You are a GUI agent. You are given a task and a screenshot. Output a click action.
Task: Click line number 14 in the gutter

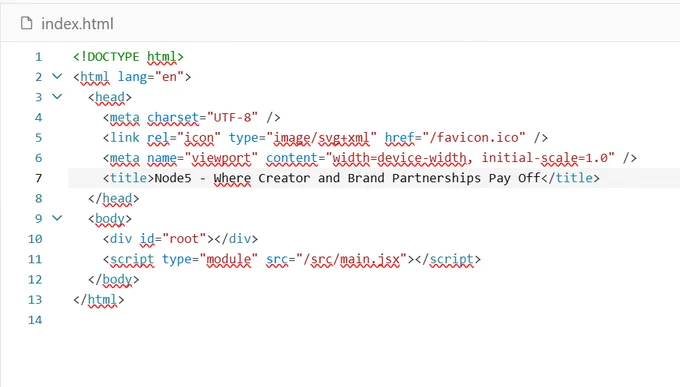click(35, 320)
